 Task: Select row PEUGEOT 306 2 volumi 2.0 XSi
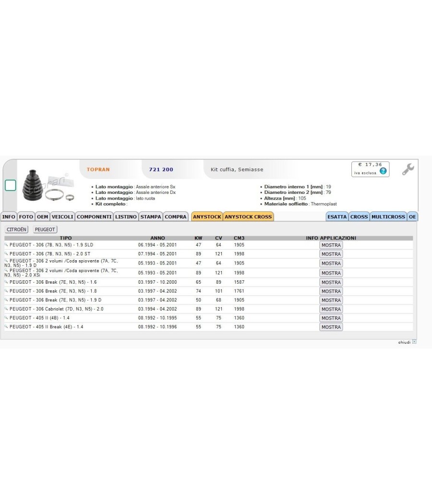[x=209, y=273]
